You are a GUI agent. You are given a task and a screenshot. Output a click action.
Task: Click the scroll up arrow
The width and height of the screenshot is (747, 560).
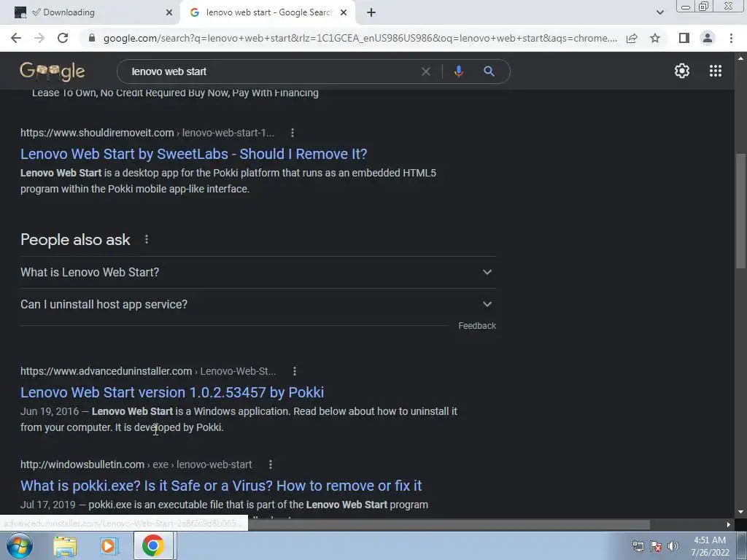pyautogui.click(x=740, y=58)
